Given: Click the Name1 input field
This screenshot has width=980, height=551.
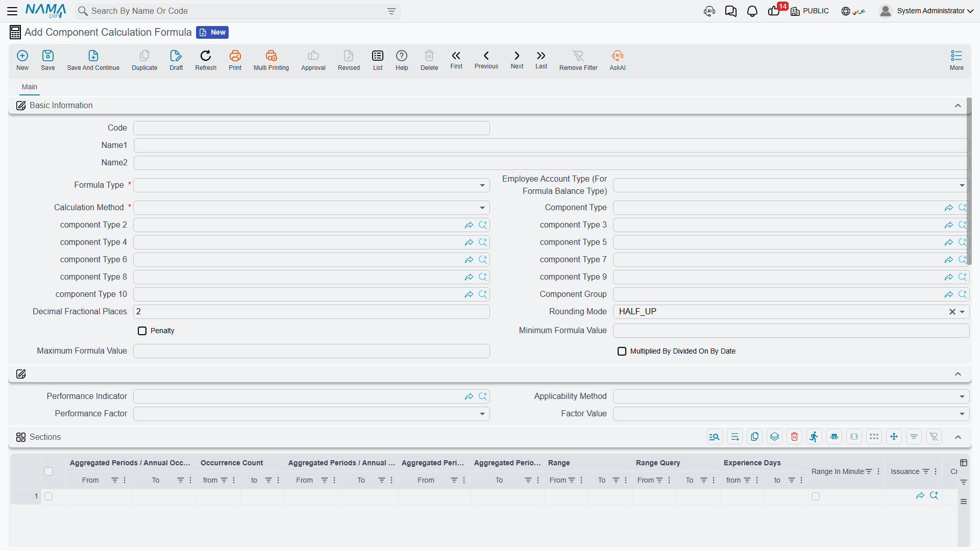Looking at the screenshot, I should point(551,145).
